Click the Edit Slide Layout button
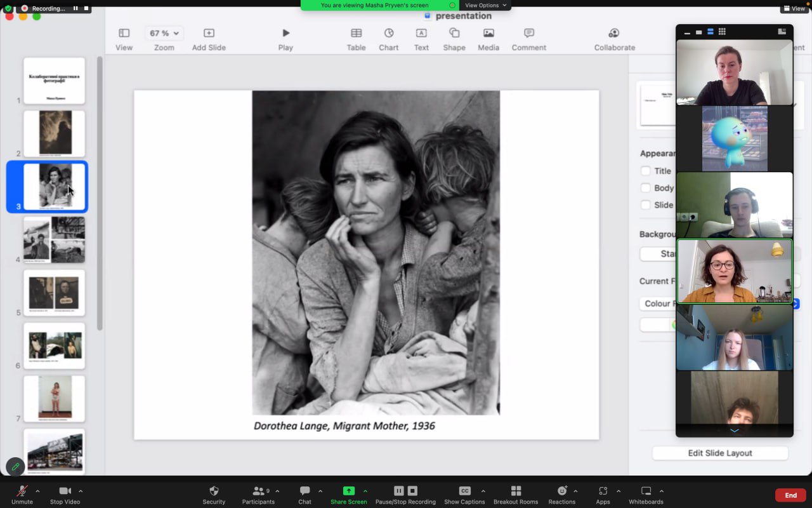Viewport: 812px width, 508px height. click(x=720, y=453)
